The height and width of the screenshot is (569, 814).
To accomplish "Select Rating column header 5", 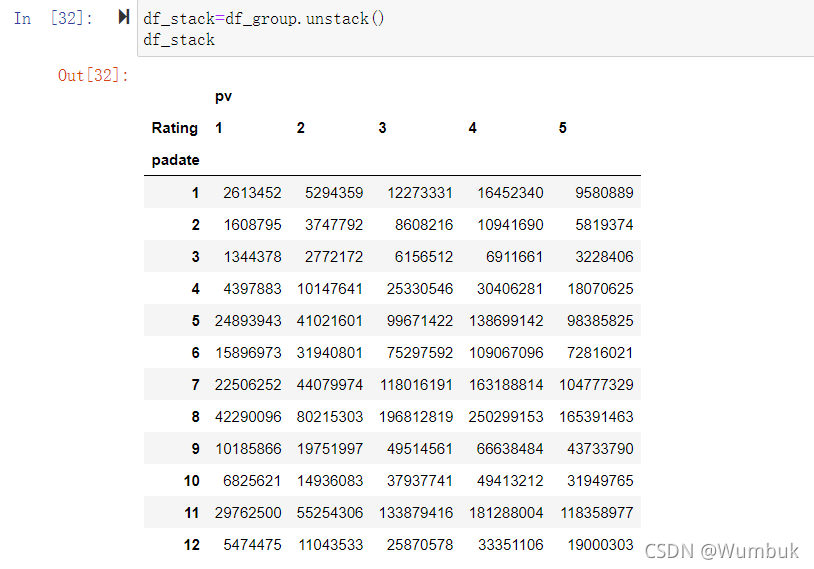I will pyautogui.click(x=563, y=128).
